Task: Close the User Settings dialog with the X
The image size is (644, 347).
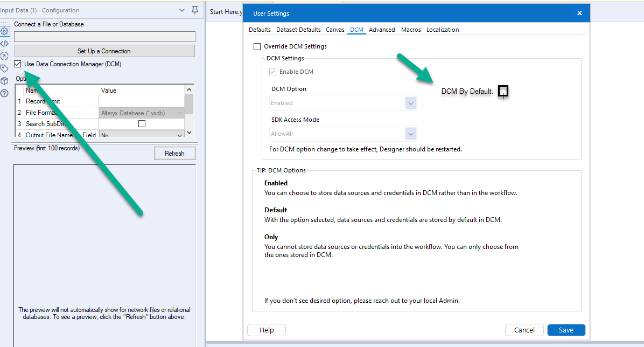Action: click(x=579, y=12)
